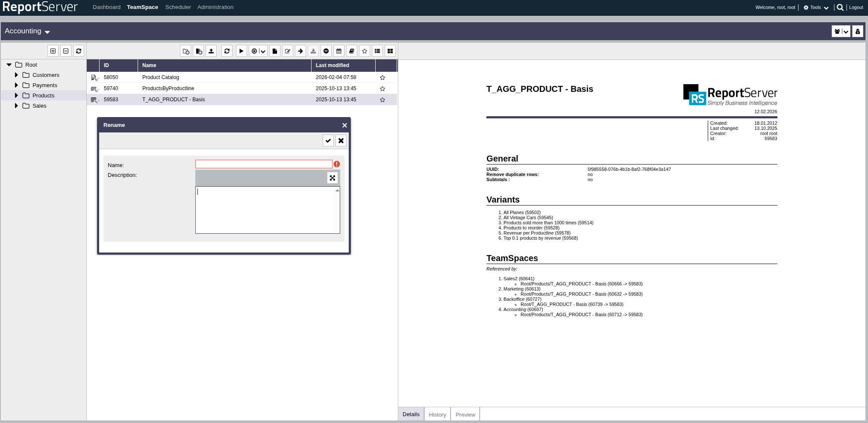Confirm rename with the checkmark button
This screenshot has height=423, width=868.
[x=328, y=141]
